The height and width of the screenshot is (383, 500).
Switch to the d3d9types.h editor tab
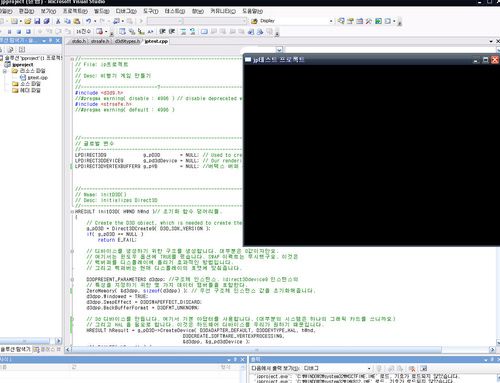[x=127, y=41]
